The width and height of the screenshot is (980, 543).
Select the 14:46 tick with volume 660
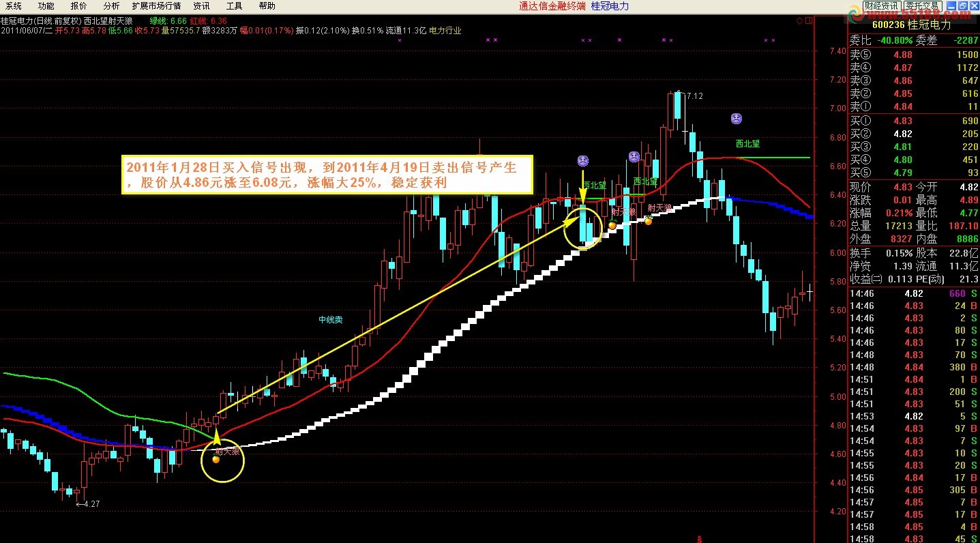click(913, 293)
